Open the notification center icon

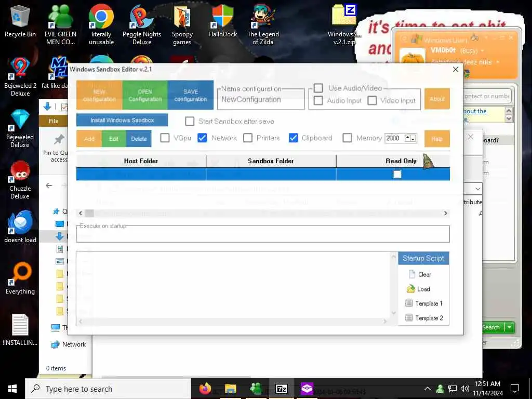click(515, 389)
